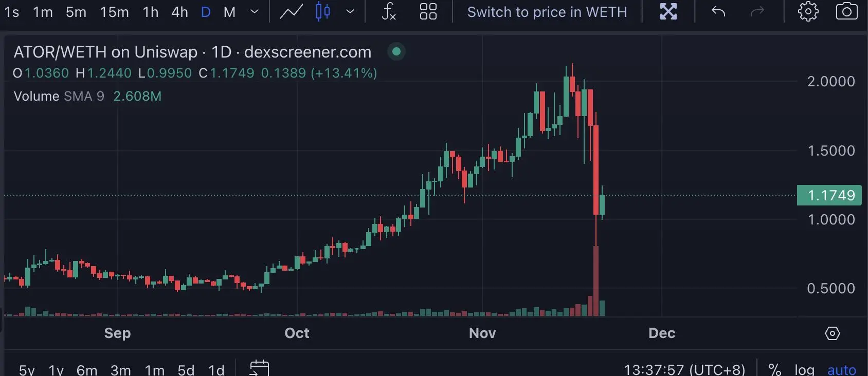Open the indicators fx menu
The width and height of the screenshot is (868, 376).
389,11
